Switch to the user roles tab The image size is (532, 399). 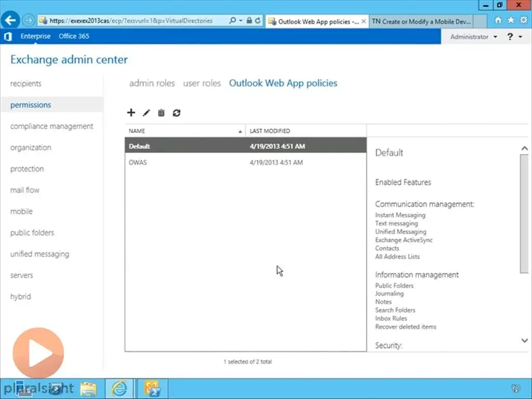coord(202,83)
